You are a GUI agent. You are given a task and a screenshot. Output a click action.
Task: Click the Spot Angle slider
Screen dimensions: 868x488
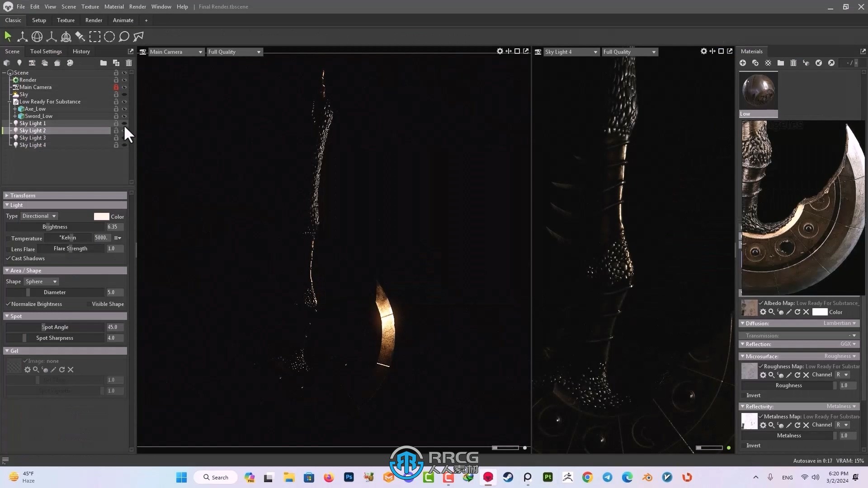click(55, 327)
